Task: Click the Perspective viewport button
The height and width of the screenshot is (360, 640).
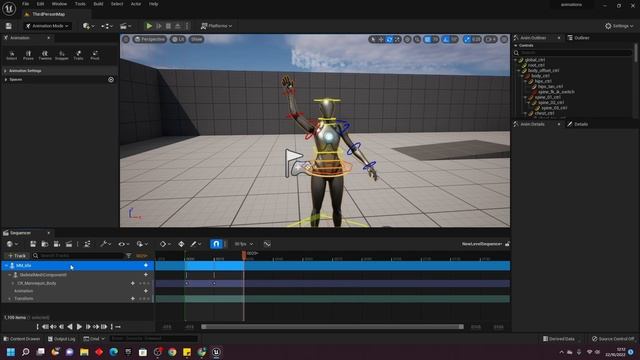Action: click(150, 39)
